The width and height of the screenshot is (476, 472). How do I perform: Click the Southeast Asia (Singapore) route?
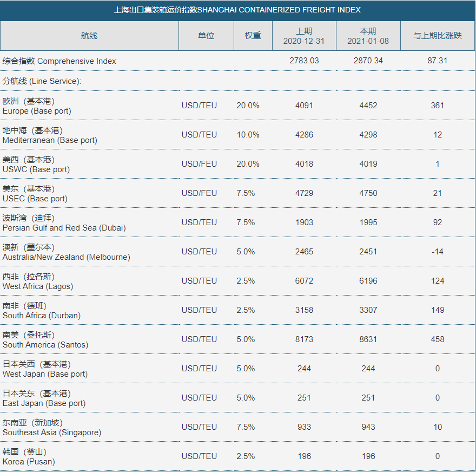click(x=52, y=428)
